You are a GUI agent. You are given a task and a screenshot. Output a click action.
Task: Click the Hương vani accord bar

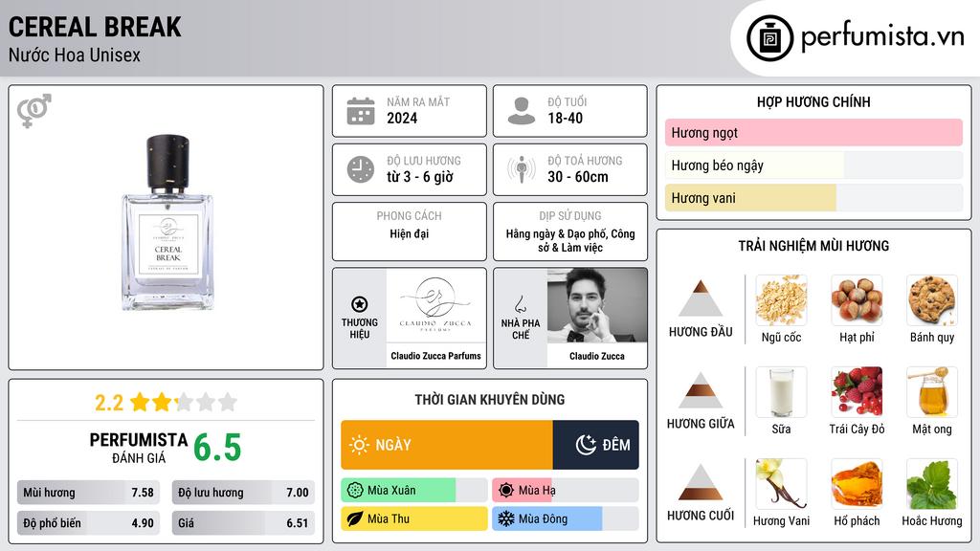point(813,198)
